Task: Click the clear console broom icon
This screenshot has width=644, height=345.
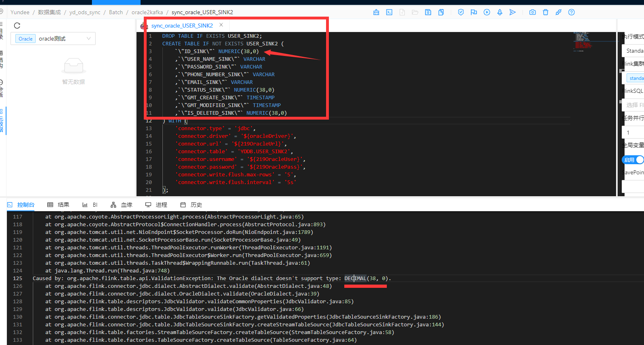Action: pyautogui.click(x=376, y=12)
